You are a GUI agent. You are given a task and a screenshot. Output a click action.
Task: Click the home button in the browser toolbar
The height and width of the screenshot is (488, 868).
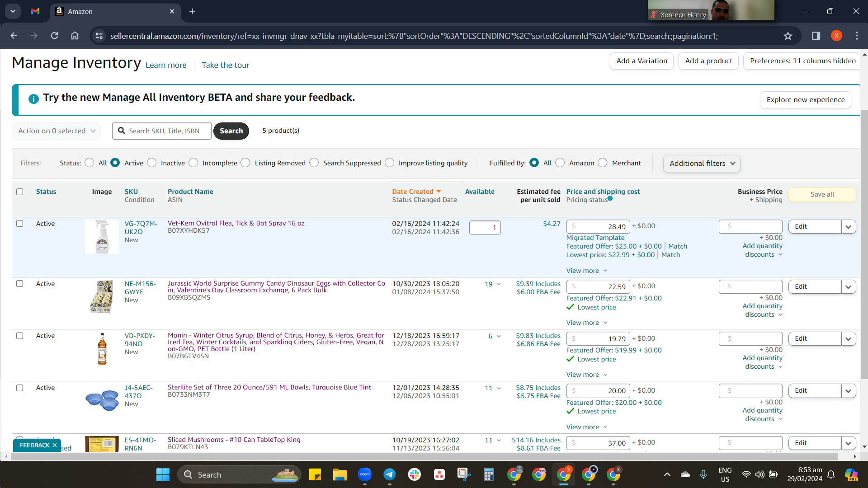point(75,36)
